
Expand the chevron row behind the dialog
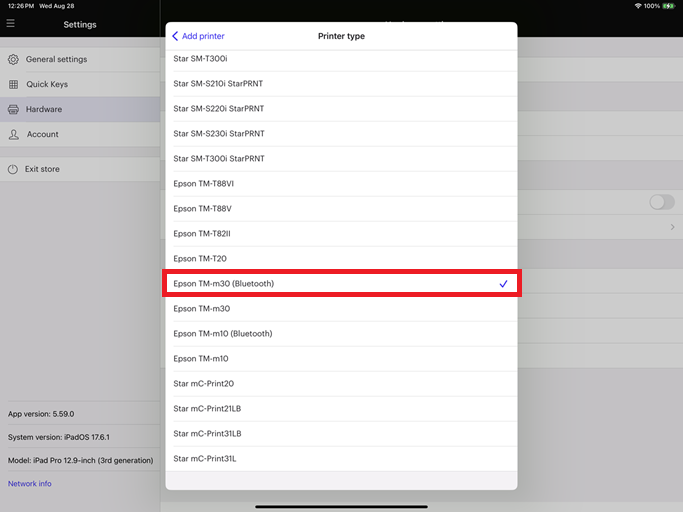673,227
